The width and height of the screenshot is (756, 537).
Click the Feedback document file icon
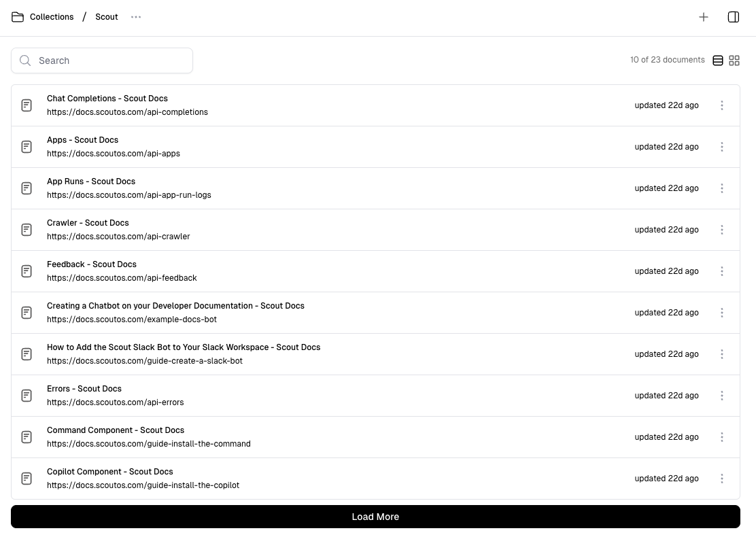[27, 271]
